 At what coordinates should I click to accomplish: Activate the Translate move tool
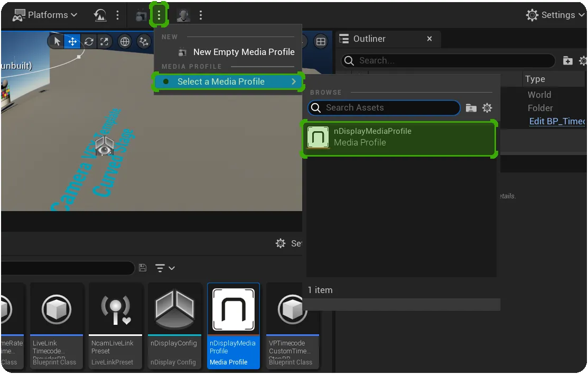[72, 41]
